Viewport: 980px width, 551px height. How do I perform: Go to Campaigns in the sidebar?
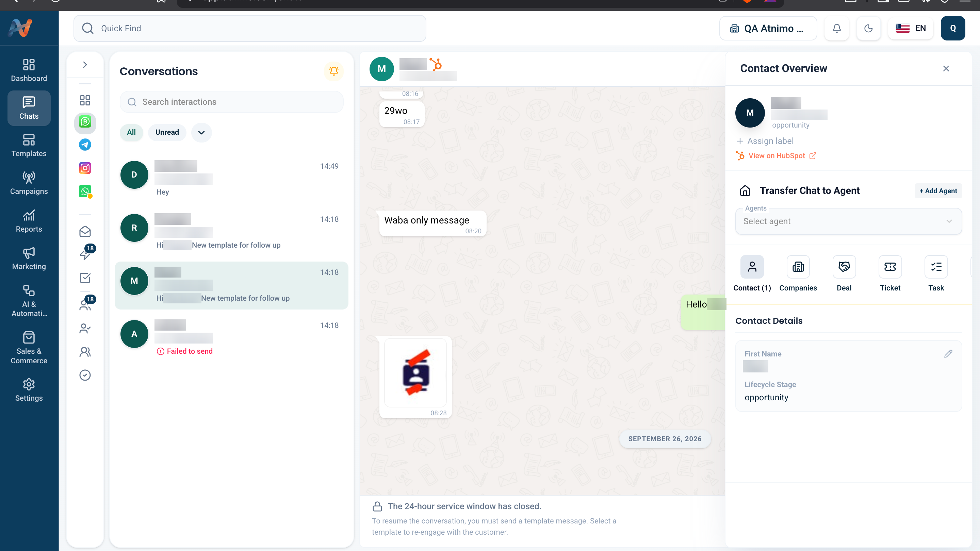(x=29, y=183)
